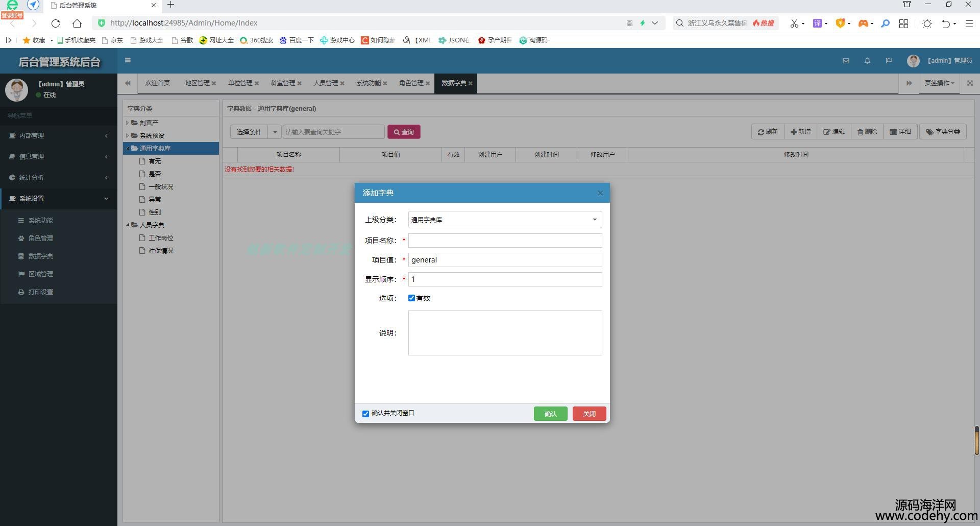Viewport: 980px width, 526px height.
Task: Open the 上级分类 dropdown
Action: click(x=504, y=220)
